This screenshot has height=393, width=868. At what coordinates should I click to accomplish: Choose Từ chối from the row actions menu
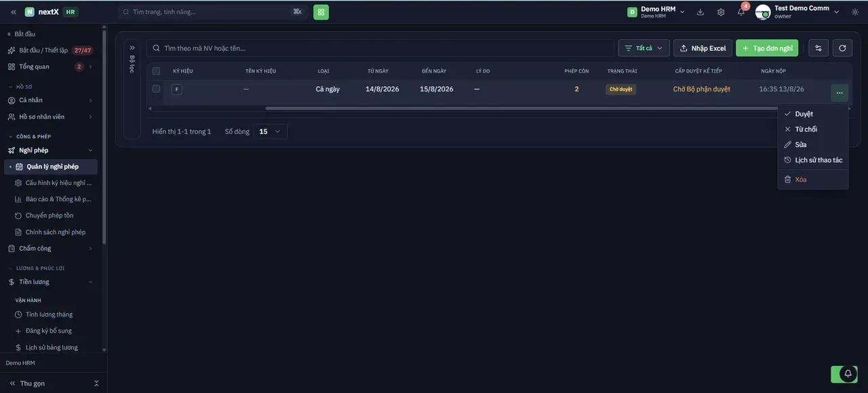tap(813, 129)
